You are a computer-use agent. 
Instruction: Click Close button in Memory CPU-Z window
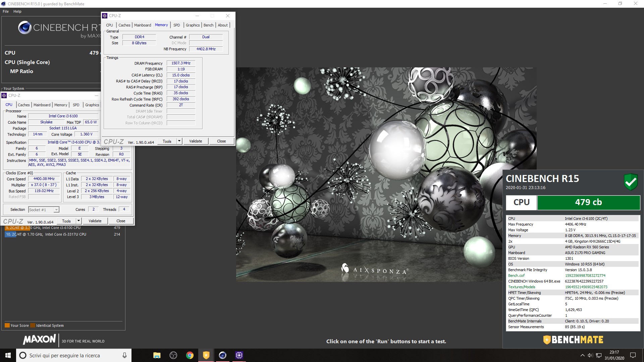(221, 141)
